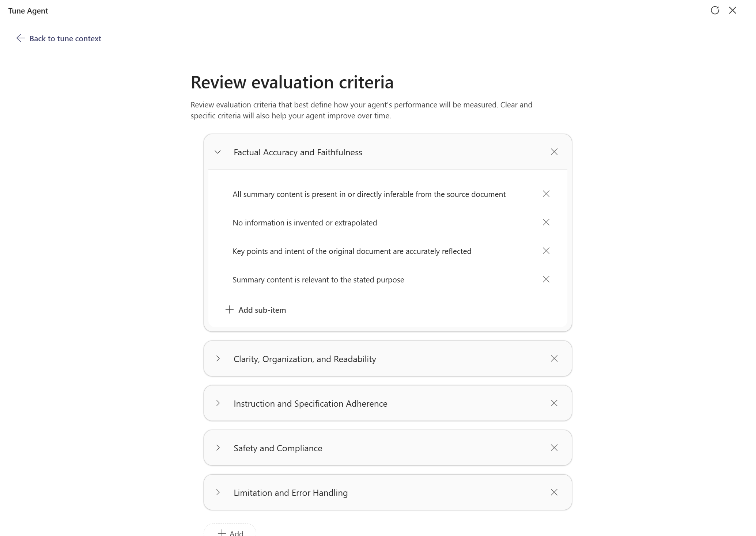756x536 pixels.
Task: Click the refresh icon in the header
Action: click(x=715, y=11)
